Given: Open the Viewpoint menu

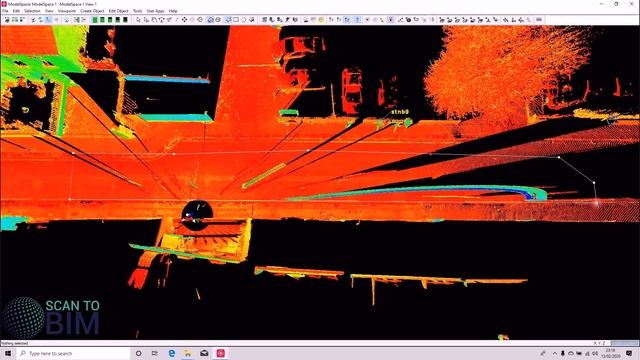Looking at the screenshot, I should tap(67, 11).
